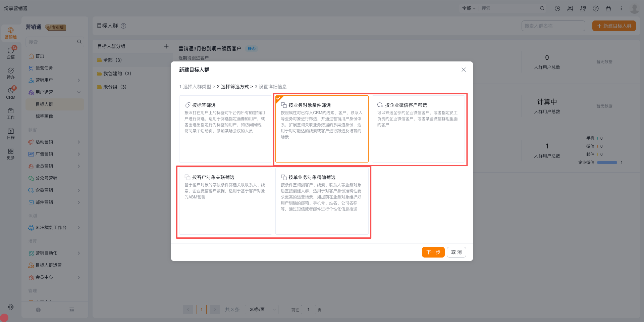Select the 我创建的 (3) group folder
Viewport: 644px width, 322px height.
click(x=132, y=74)
